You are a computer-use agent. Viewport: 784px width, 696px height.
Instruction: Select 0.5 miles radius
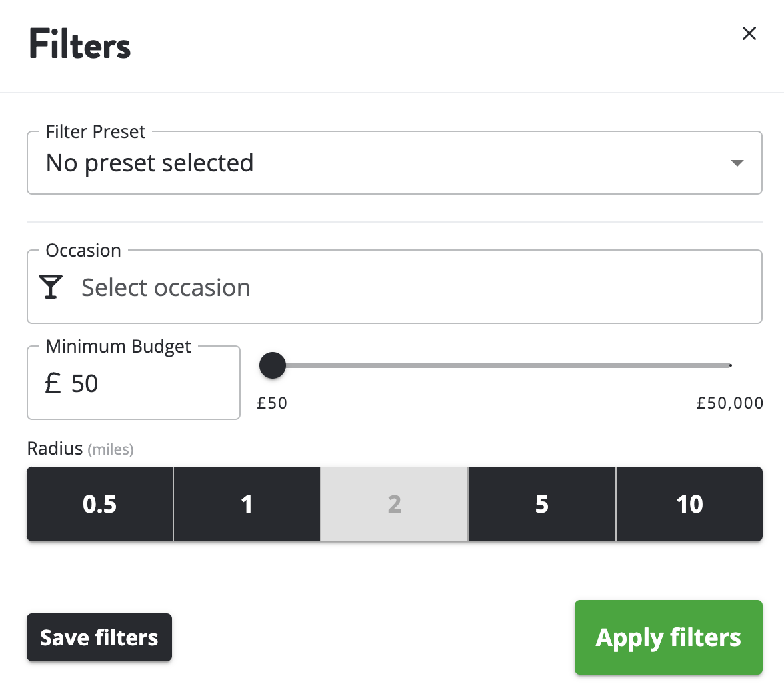pos(100,504)
